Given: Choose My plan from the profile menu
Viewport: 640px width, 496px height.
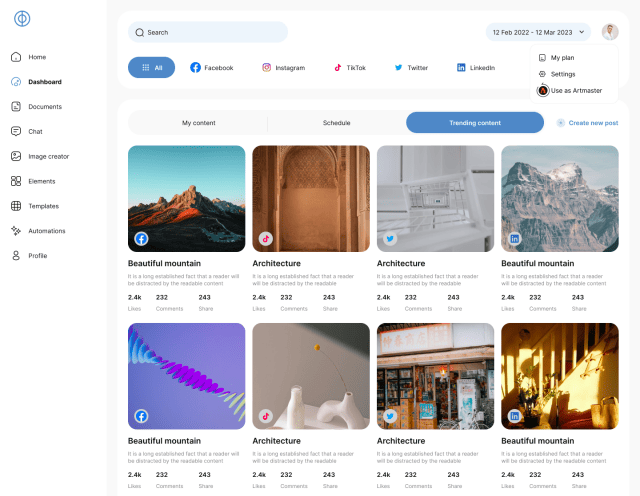Looking at the screenshot, I should [x=562, y=58].
